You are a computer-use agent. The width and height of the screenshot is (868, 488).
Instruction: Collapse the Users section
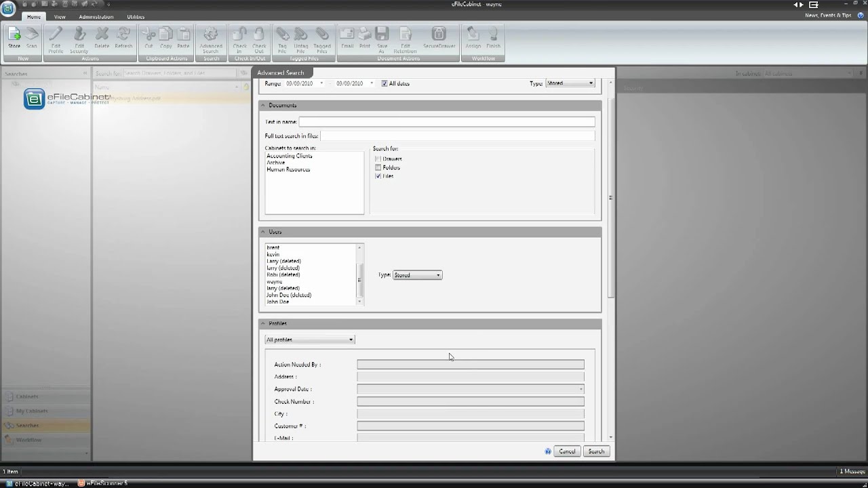pos(263,232)
